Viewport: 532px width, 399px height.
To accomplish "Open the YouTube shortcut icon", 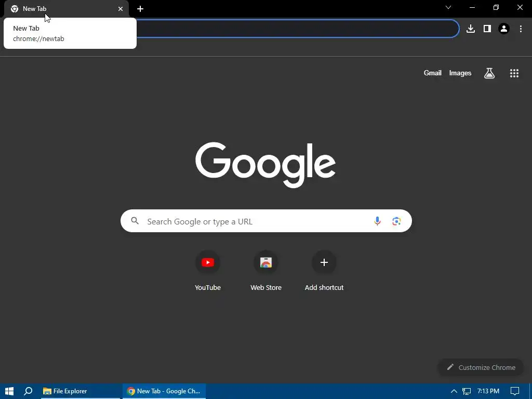I will 208,262.
